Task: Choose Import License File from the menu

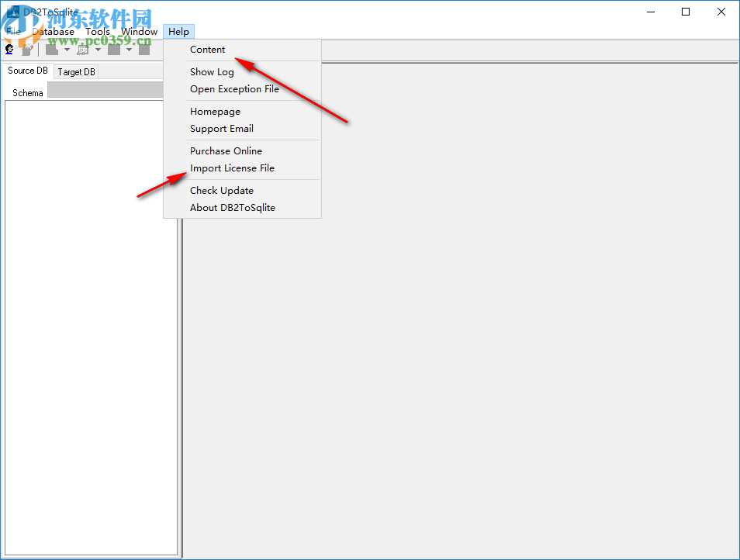Action: tap(232, 168)
